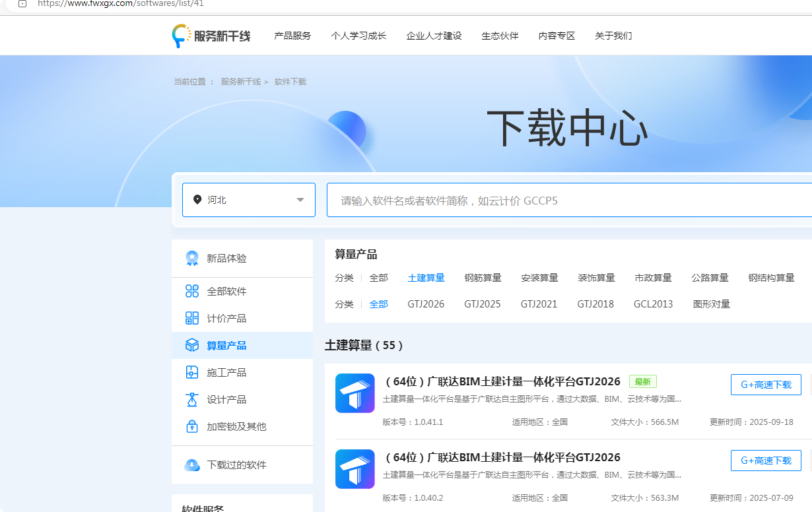The width and height of the screenshot is (812, 512).
Task: Click the browser address bar URL
Action: (121, 3)
